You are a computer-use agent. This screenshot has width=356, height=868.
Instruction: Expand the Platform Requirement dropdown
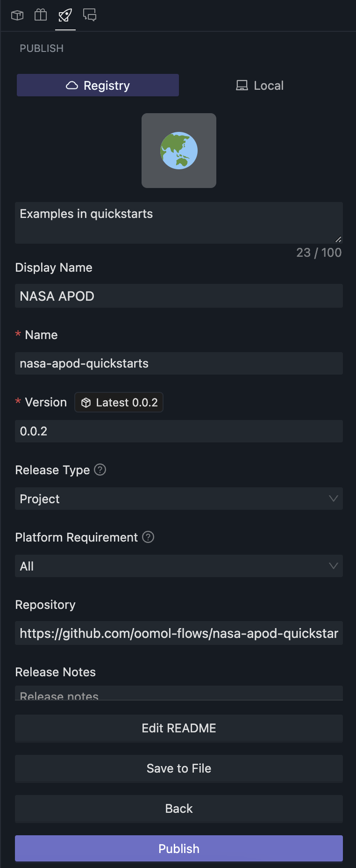(178, 566)
